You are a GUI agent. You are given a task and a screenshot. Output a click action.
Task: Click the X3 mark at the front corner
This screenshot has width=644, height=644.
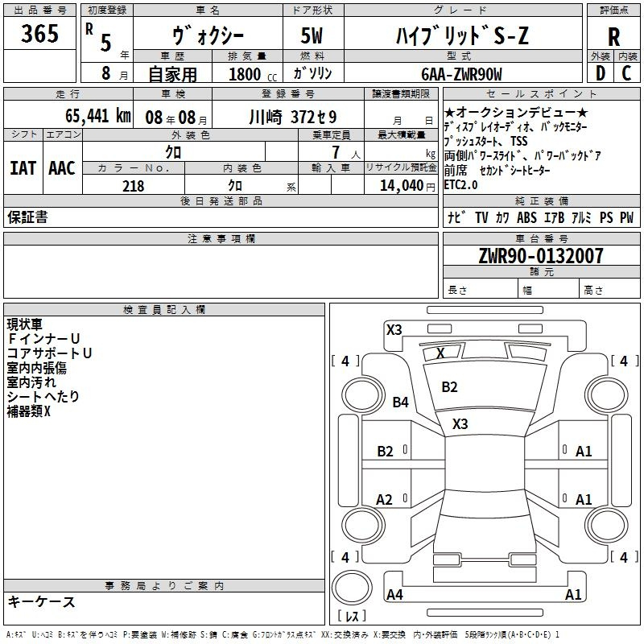coord(394,329)
